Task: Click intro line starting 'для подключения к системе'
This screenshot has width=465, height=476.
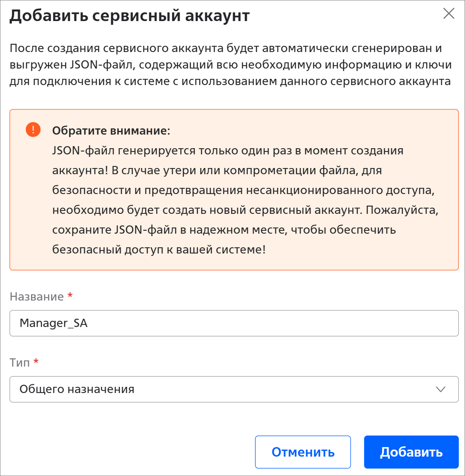Action: coord(230,81)
